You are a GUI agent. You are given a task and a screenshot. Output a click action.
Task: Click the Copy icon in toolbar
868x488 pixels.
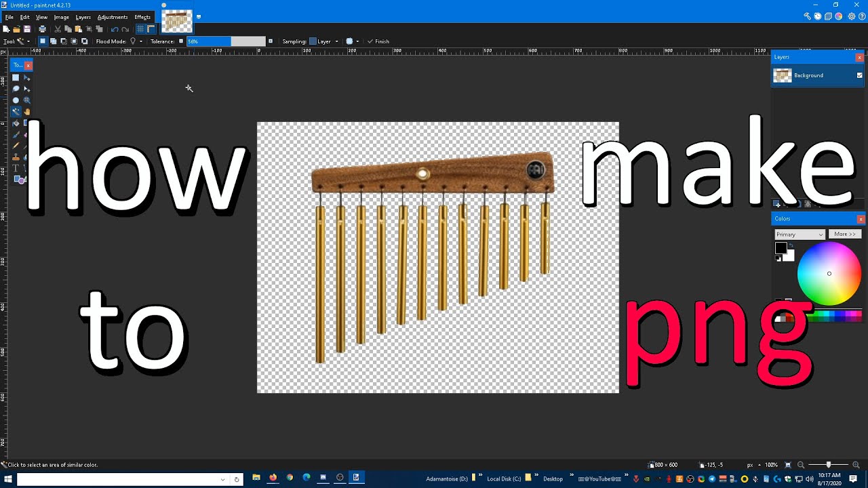pos(68,29)
